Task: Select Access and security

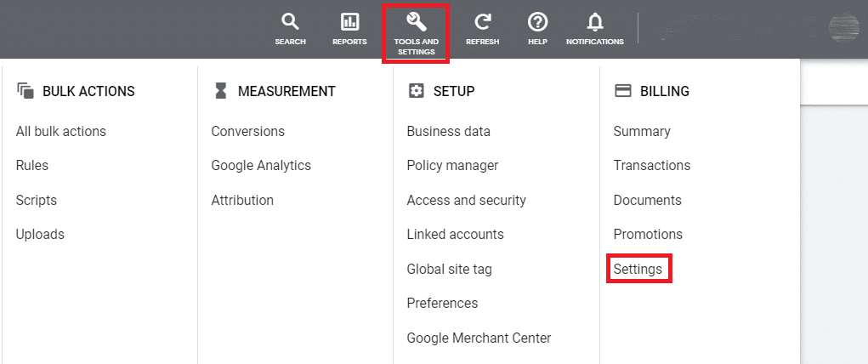Action: coord(466,200)
